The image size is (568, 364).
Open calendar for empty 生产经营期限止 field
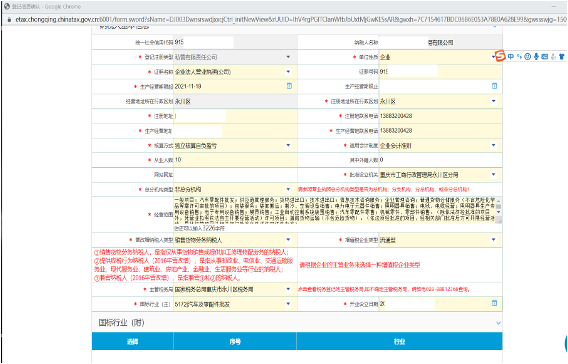(x=494, y=86)
